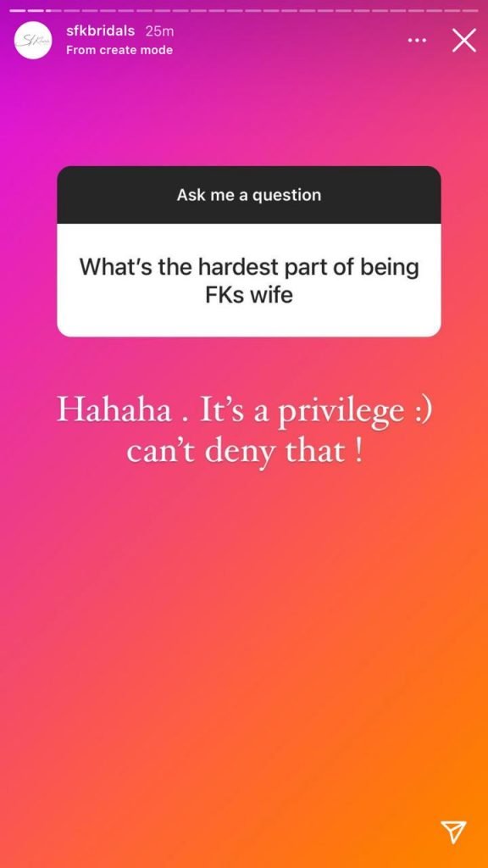The height and width of the screenshot is (868, 488).
Task: Tap the fourth story progress segment
Action: pos(72,10)
